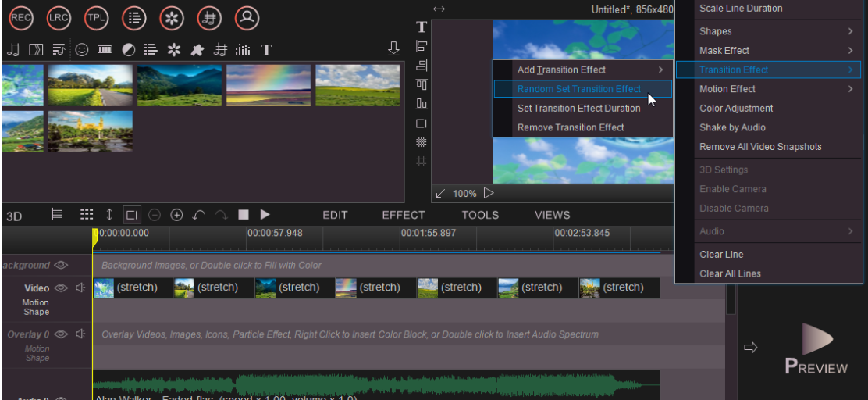Select the smiley face icons tab
Image resolution: width=868 pixels, height=400 pixels.
[82, 50]
